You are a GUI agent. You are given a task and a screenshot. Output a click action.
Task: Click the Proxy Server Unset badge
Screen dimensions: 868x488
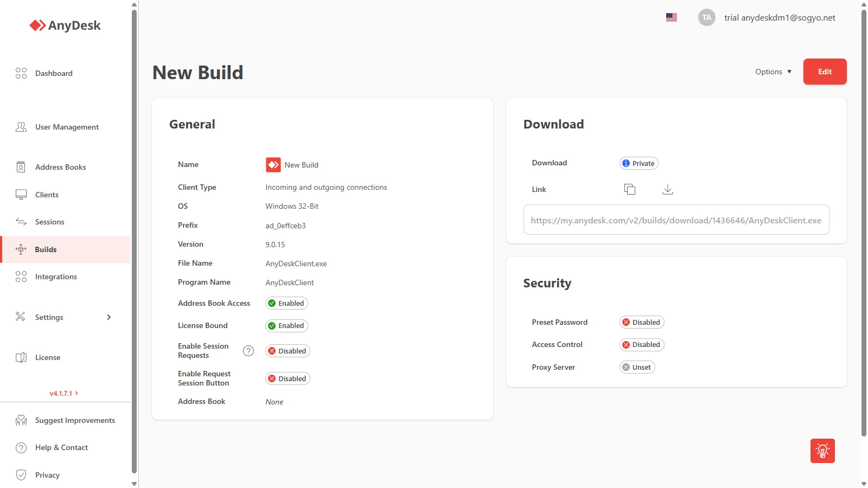[637, 367]
